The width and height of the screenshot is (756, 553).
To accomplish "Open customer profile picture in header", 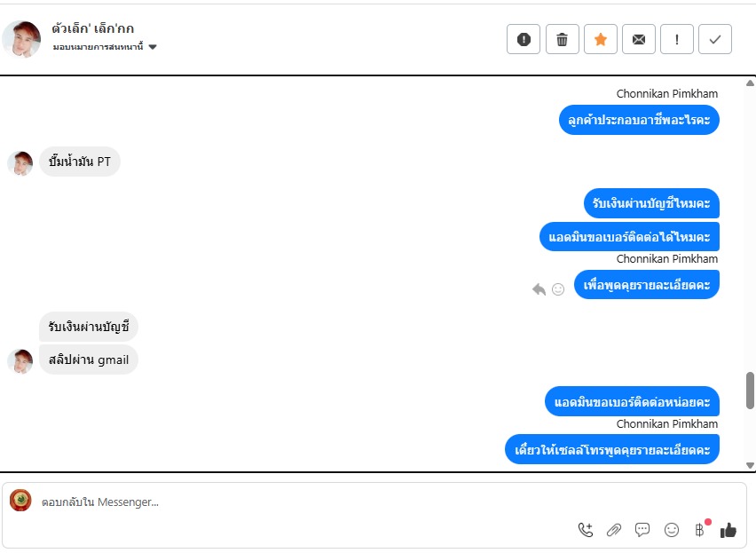I will 21,39.
